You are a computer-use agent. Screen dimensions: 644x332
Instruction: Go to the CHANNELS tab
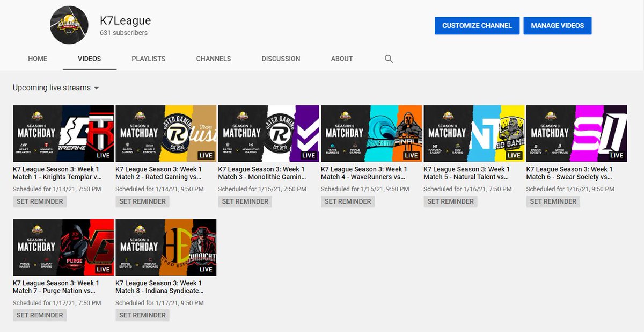click(x=214, y=59)
